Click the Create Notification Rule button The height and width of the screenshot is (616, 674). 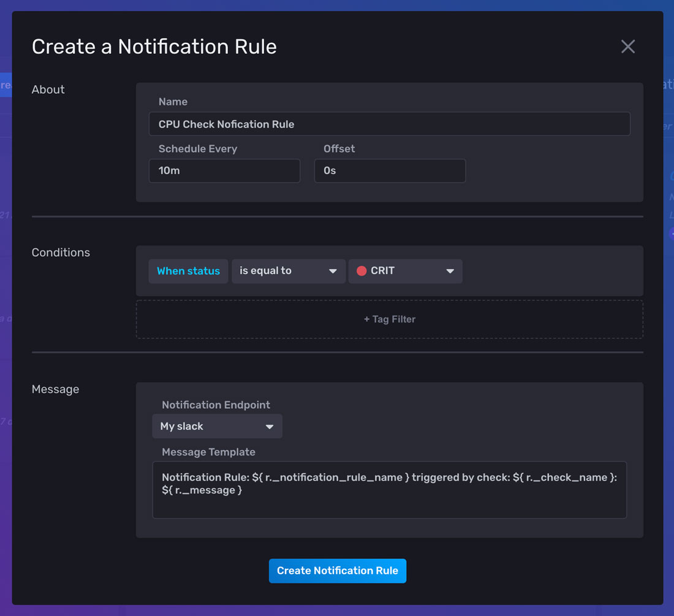coord(337,571)
